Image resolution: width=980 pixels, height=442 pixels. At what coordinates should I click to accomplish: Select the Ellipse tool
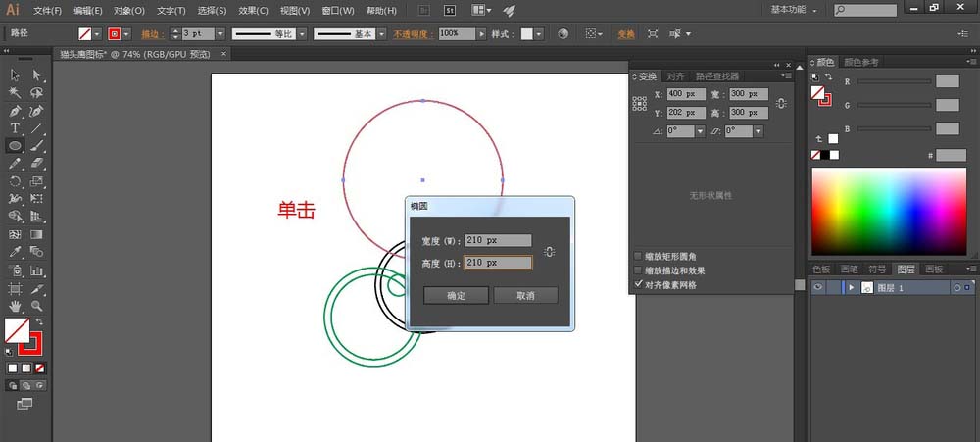15,146
